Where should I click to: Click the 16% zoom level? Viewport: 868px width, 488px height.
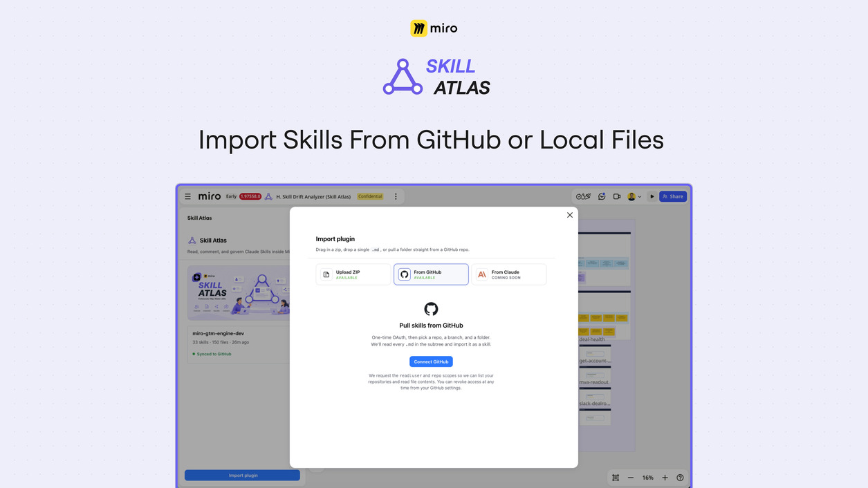[647, 478]
